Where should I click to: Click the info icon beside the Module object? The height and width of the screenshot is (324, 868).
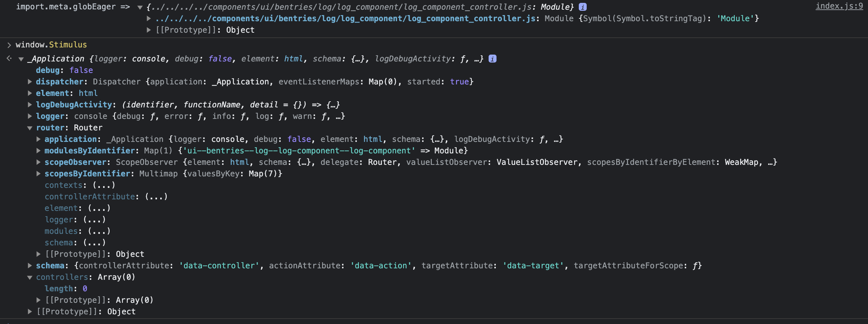pos(583,7)
